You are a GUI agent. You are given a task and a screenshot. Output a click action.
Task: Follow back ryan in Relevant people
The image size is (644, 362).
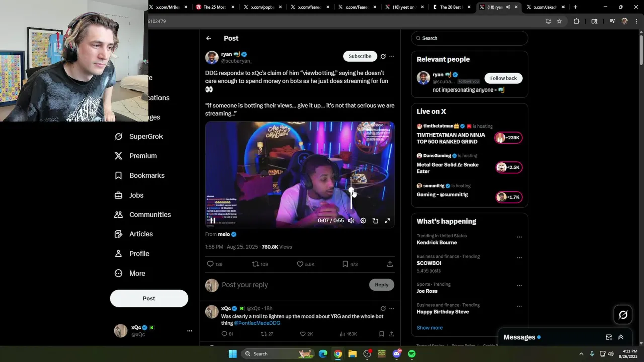pyautogui.click(x=503, y=78)
